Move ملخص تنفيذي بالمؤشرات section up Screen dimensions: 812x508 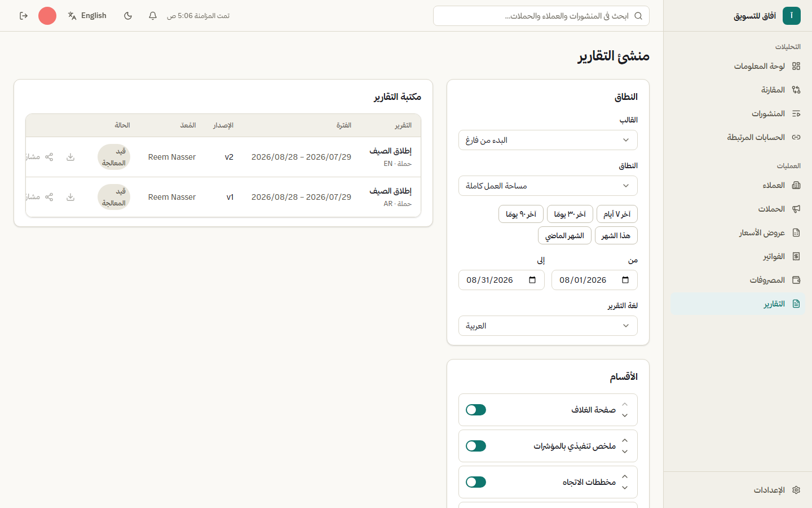pyautogui.click(x=625, y=440)
